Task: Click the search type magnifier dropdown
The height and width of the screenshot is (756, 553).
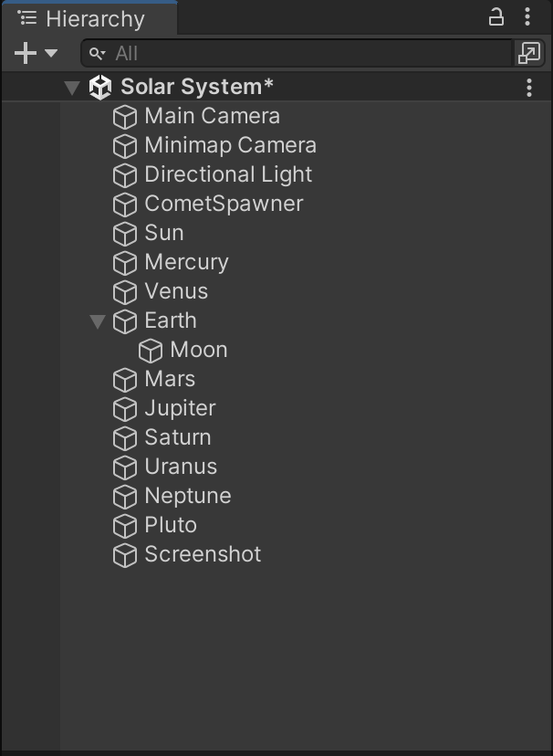Action: point(98,54)
